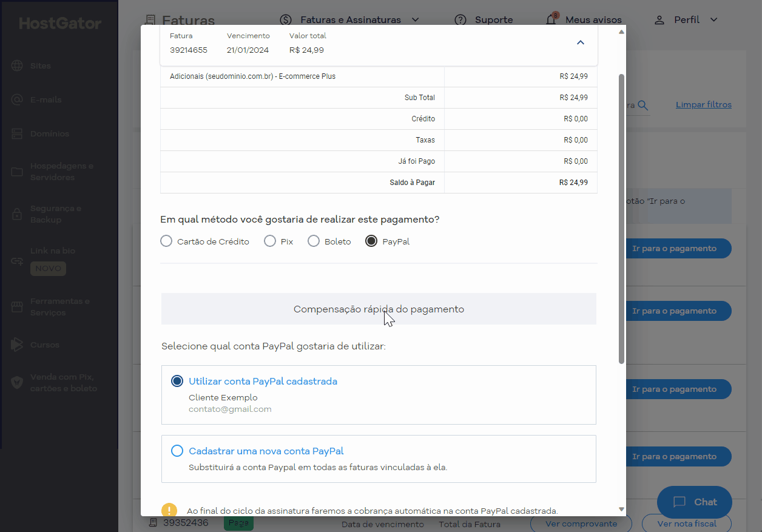Viewport: 762px width, 532px height.
Task: Open Cursos in the sidebar menu
Action: pos(45,345)
